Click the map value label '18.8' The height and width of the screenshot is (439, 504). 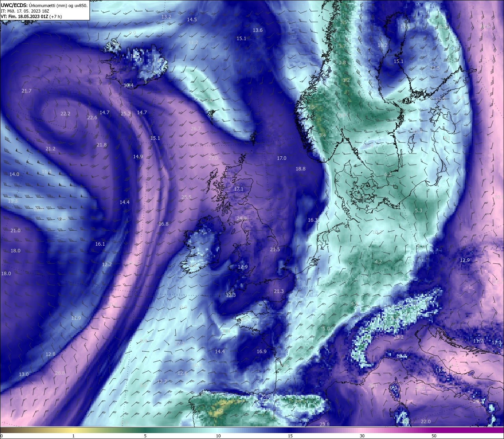tap(300, 169)
